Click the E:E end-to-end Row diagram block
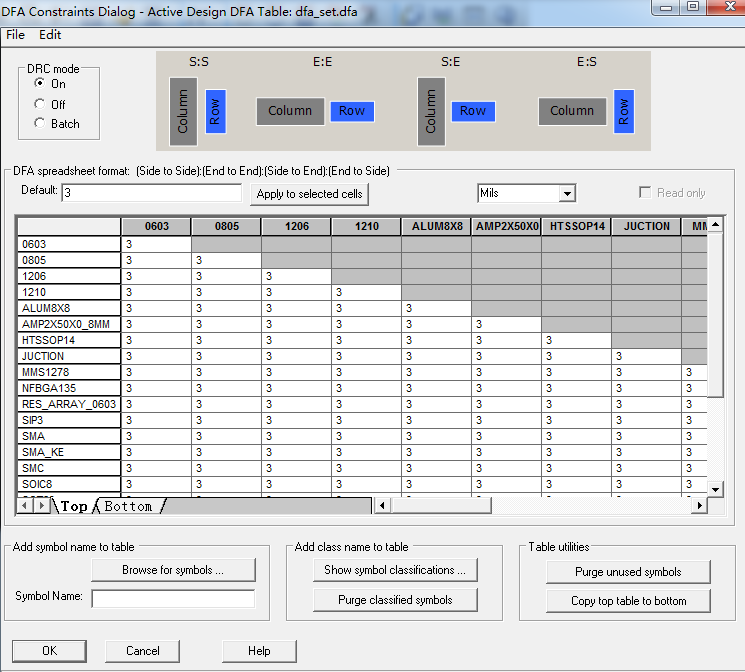The image size is (745, 672). [352, 111]
